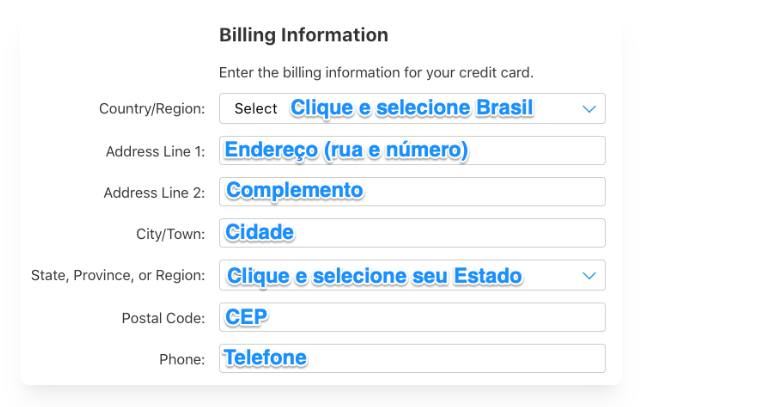This screenshot has height=407, width=777.
Task: Click the "Enter the billing information" instruction text
Action: (376, 72)
